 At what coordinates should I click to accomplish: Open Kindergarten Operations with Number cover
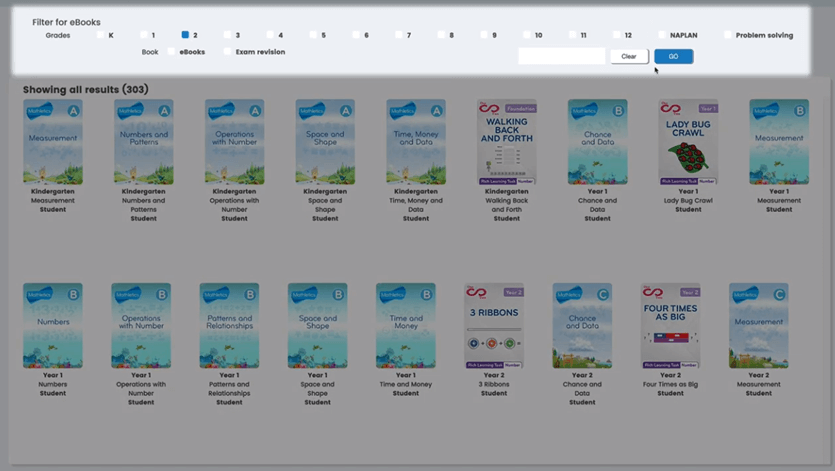(234, 142)
